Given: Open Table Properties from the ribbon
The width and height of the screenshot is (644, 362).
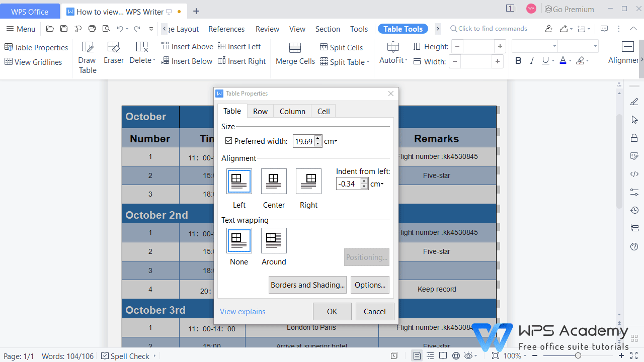Looking at the screenshot, I should 36,47.
